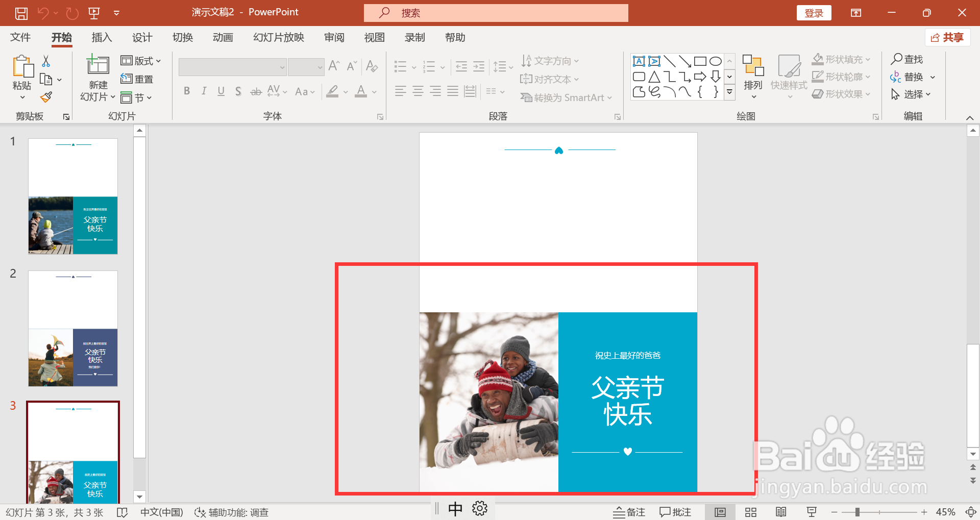Open the input method settings gear
This screenshot has height=520, width=980.
[x=480, y=508]
